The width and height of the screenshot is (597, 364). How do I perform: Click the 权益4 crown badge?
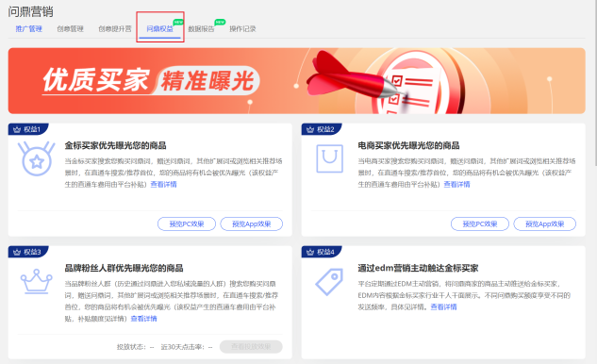(x=321, y=252)
